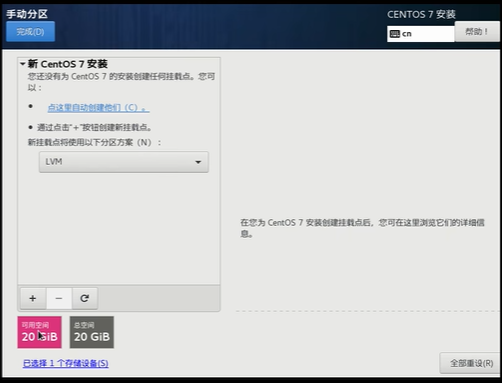This screenshot has height=383, width=502.
Task: Open help with the 帮助! button
Action: [x=477, y=32]
